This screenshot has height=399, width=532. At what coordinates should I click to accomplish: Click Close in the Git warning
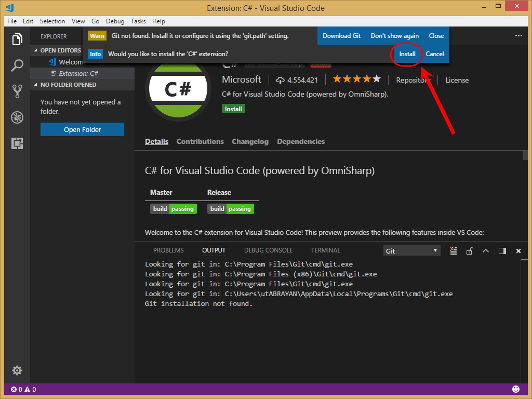(436, 36)
